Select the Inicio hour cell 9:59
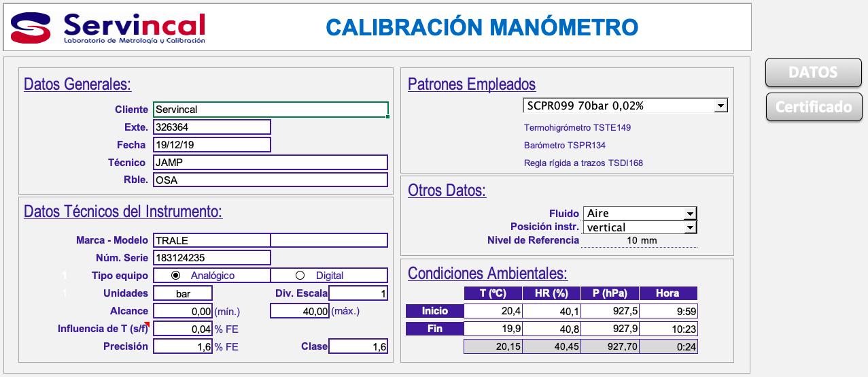The width and height of the screenshot is (868, 377). click(x=669, y=311)
